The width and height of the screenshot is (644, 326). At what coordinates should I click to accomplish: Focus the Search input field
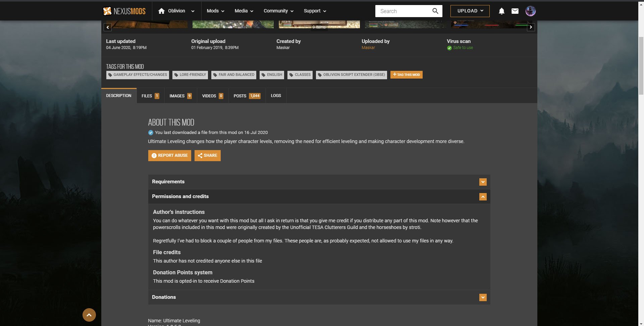404,11
